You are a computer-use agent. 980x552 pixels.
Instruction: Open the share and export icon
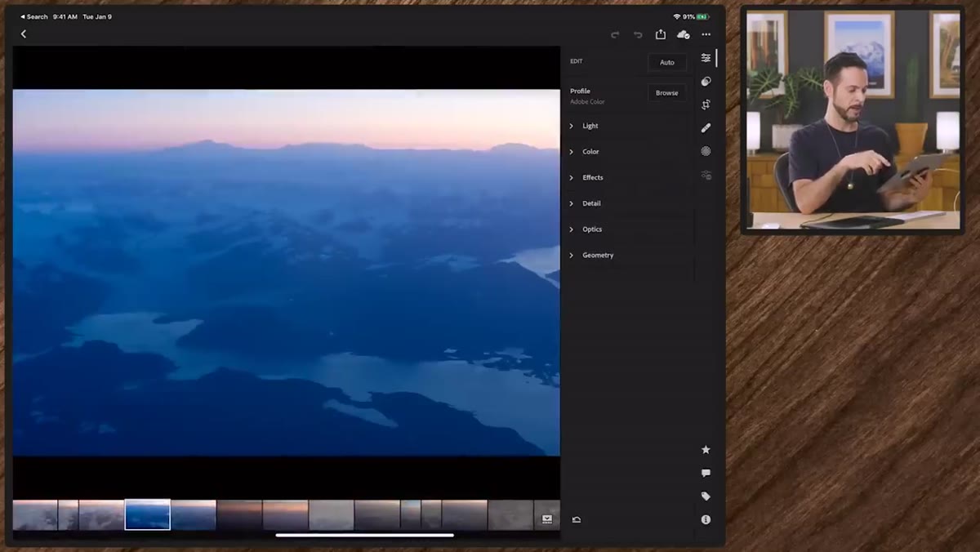coord(661,34)
